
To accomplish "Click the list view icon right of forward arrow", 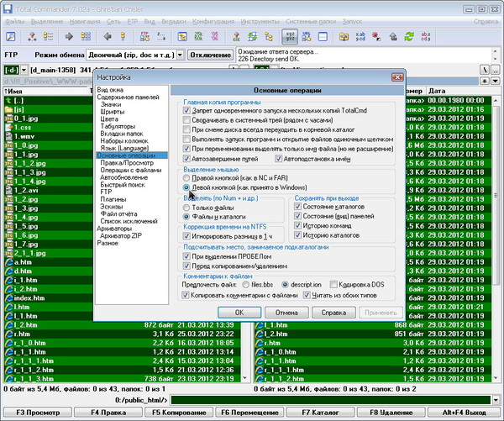I will click(86, 36).
